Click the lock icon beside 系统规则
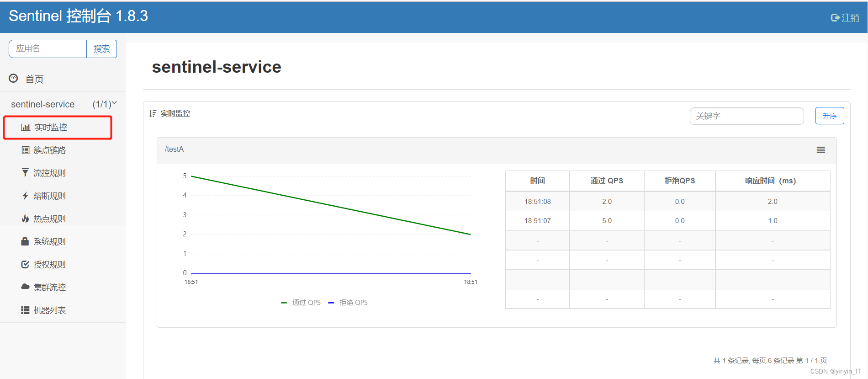Image resolution: width=868 pixels, height=379 pixels. (x=25, y=241)
